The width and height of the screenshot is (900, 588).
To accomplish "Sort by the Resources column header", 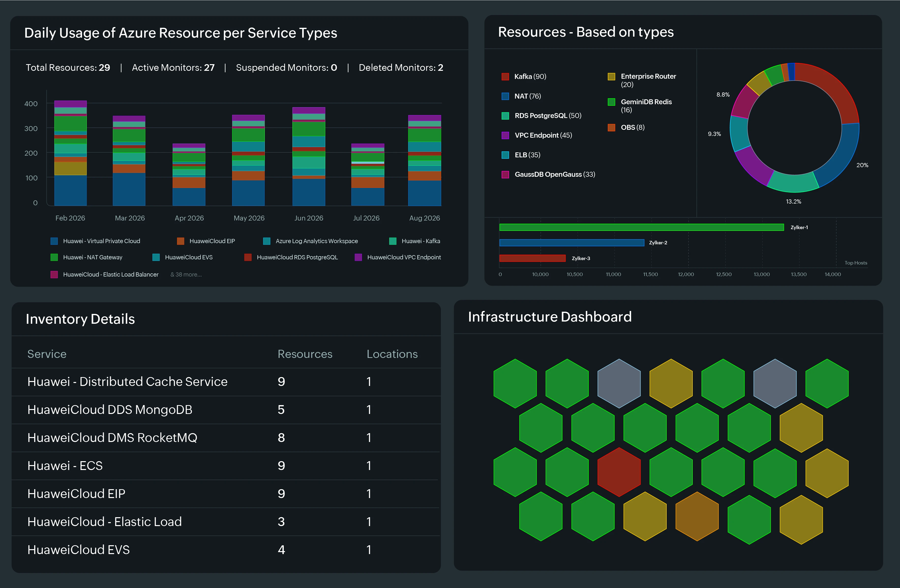I will click(x=305, y=354).
